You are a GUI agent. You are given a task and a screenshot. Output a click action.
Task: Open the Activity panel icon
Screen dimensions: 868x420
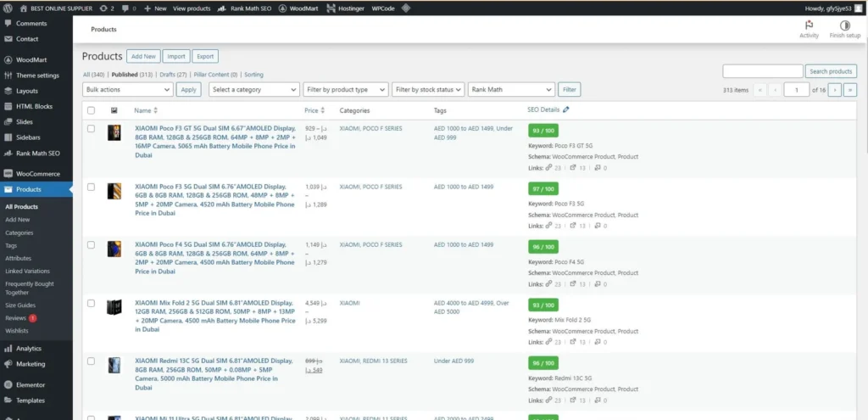point(809,25)
